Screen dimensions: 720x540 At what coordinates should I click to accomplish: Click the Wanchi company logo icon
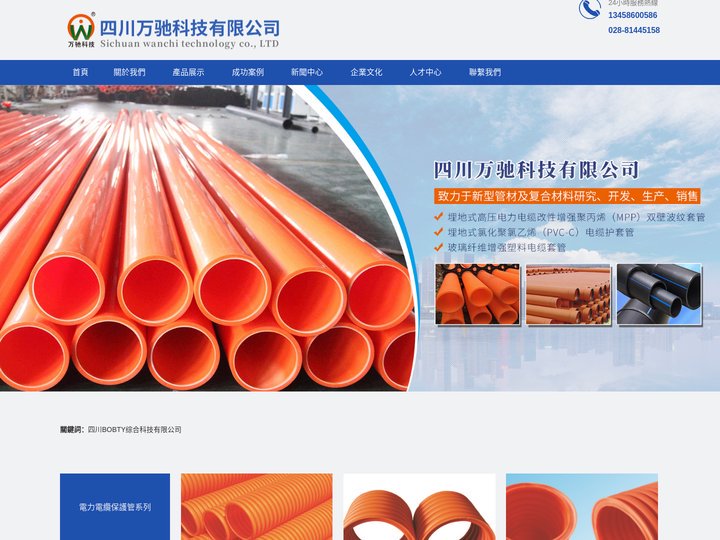[81, 30]
